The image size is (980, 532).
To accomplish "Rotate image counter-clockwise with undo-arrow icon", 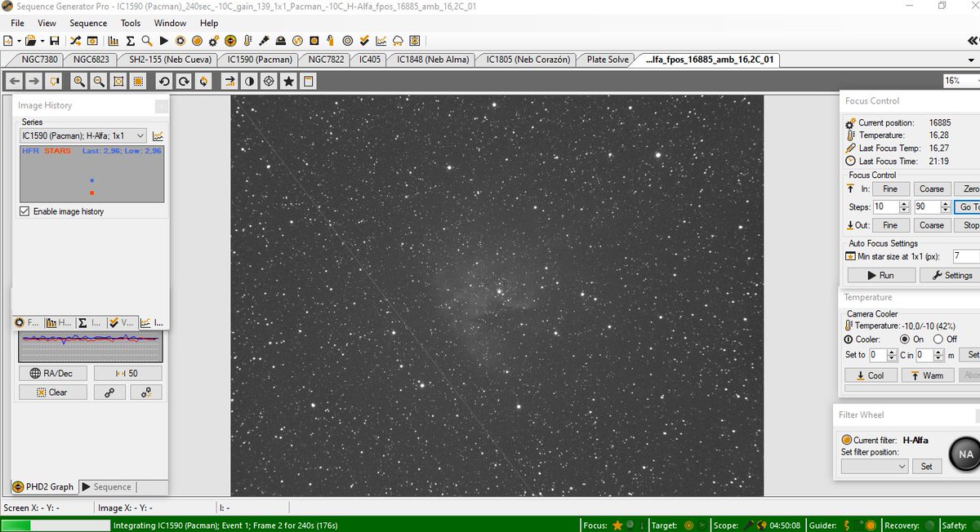I will click(164, 81).
